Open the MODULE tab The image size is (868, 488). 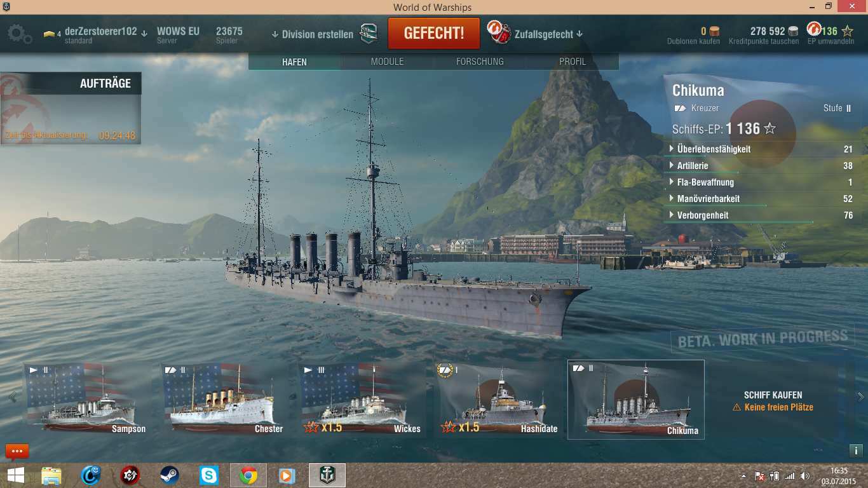tap(387, 62)
